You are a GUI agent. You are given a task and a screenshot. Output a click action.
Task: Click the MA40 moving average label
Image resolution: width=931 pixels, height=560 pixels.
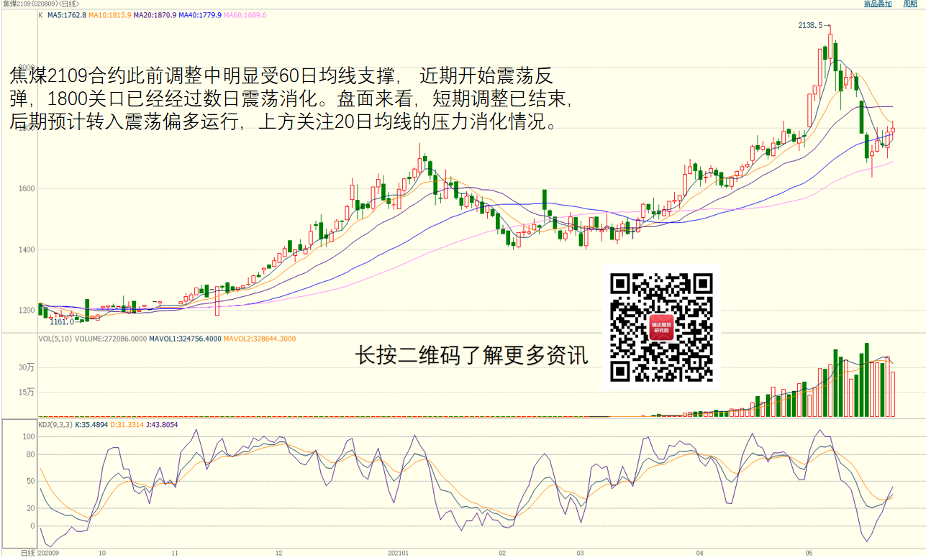pos(199,15)
